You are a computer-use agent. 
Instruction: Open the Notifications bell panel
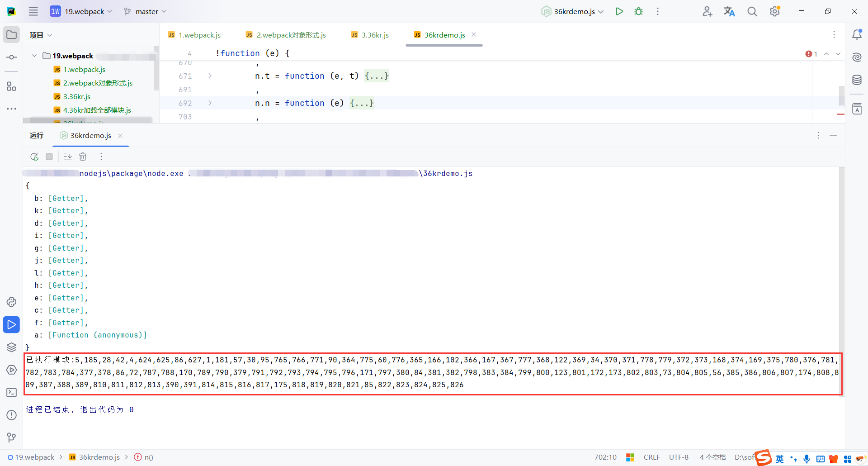tap(857, 34)
